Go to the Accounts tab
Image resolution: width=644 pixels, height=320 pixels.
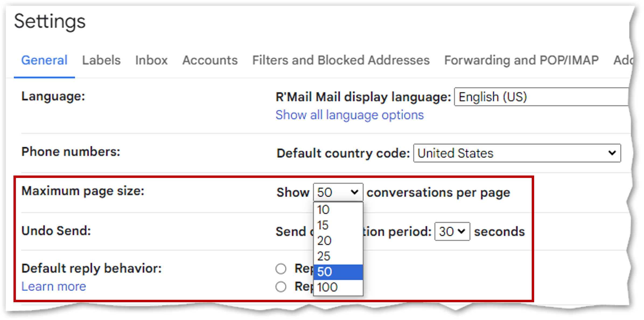[210, 60]
